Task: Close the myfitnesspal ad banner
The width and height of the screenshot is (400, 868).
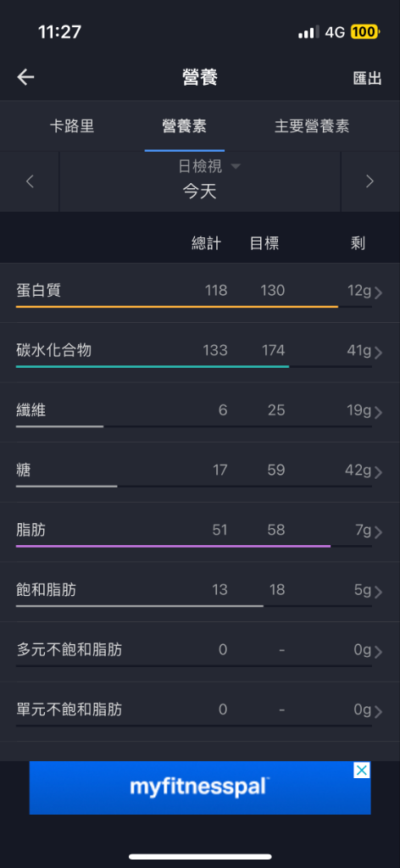Action: tap(361, 770)
